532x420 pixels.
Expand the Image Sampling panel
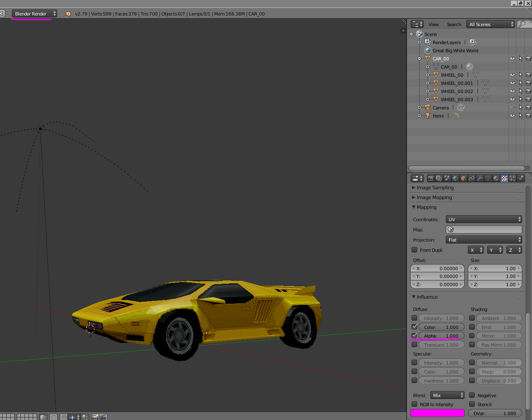coord(435,188)
